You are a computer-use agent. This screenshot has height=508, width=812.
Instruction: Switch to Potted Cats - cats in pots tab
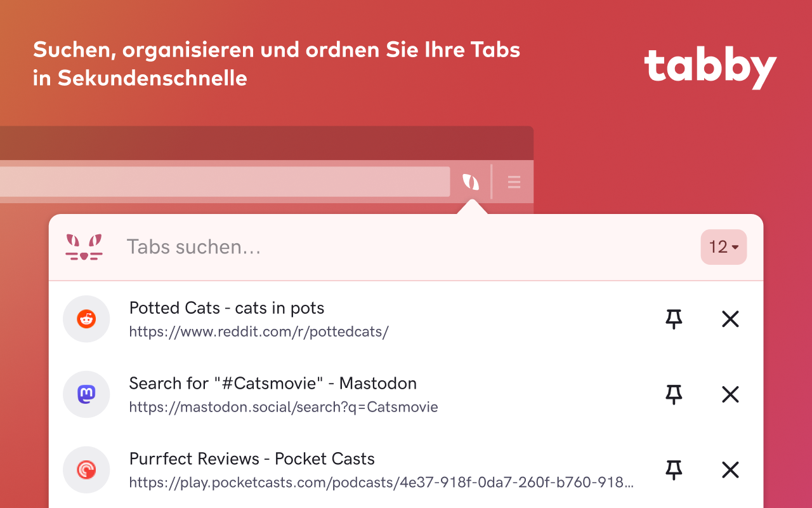pos(226,309)
